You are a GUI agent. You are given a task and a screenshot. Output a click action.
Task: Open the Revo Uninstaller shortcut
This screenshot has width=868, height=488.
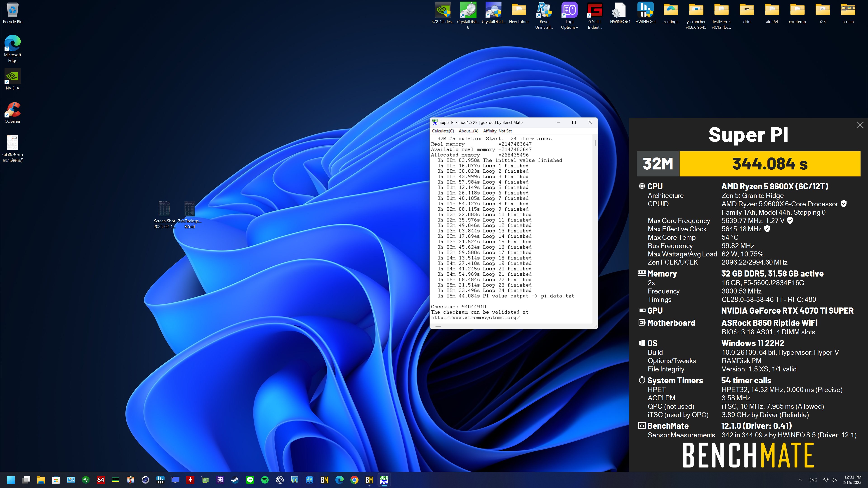click(544, 16)
